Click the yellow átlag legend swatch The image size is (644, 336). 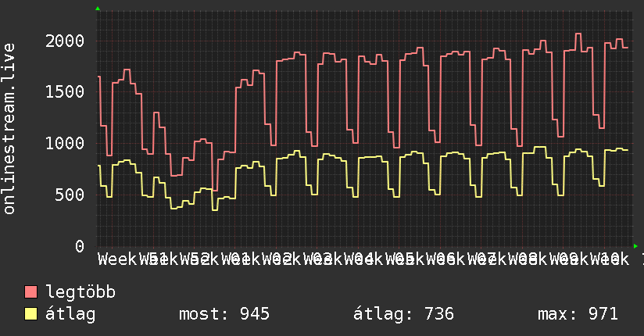click(30, 314)
